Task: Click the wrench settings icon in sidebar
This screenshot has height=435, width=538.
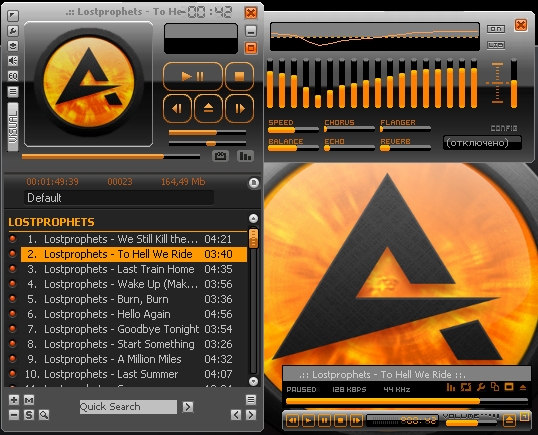Action: (13, 31)
